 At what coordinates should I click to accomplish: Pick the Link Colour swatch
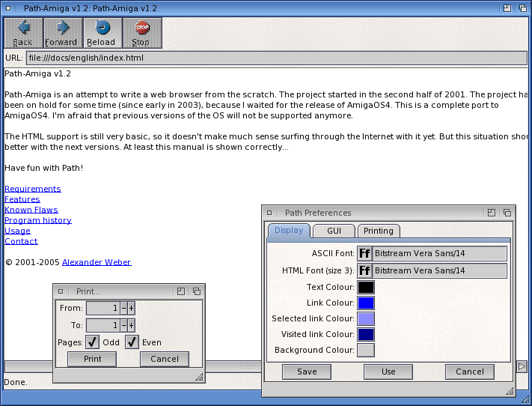(x=366, y=303)
